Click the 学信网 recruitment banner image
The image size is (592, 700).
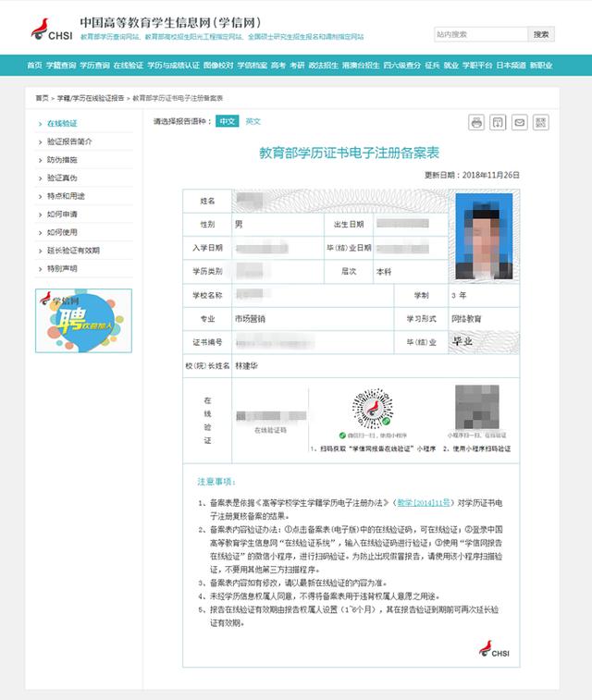click(x=83, y=321)
